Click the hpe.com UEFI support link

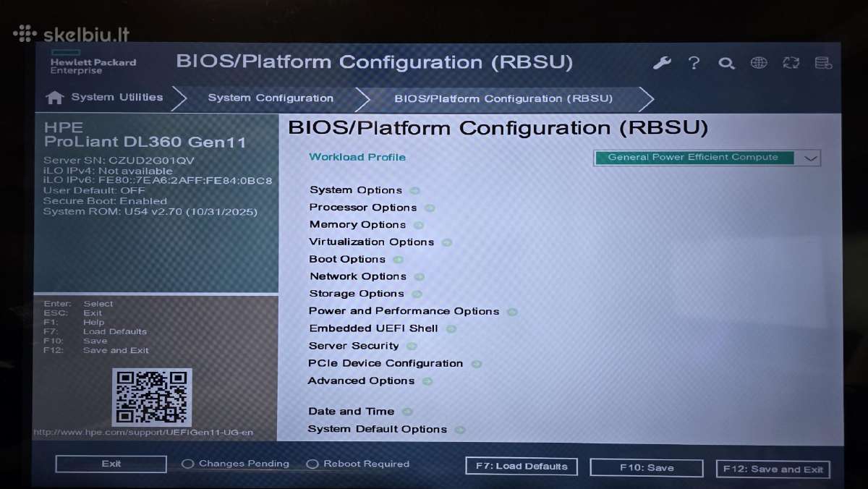[144, 433]
